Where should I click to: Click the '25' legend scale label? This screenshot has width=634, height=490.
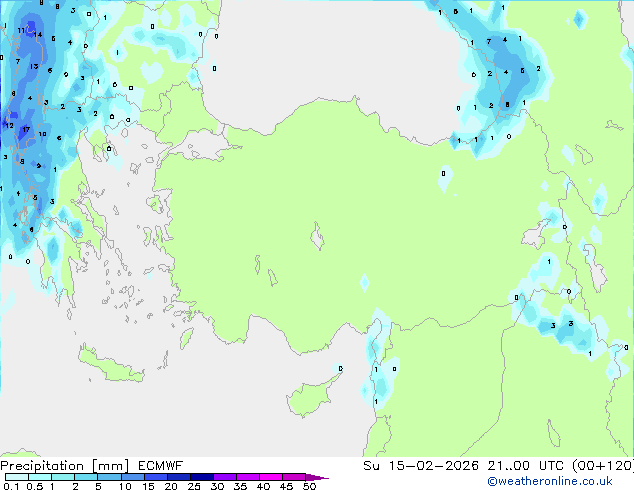point(194,486)
